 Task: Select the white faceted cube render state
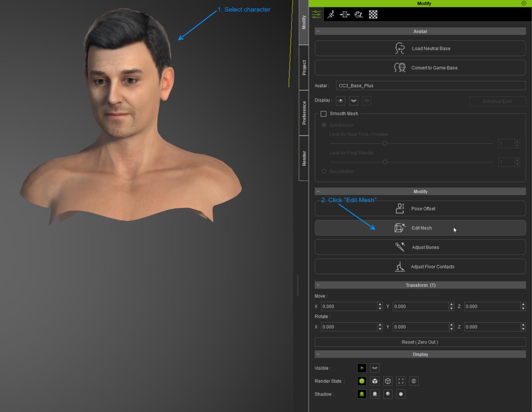pos(375,381)
